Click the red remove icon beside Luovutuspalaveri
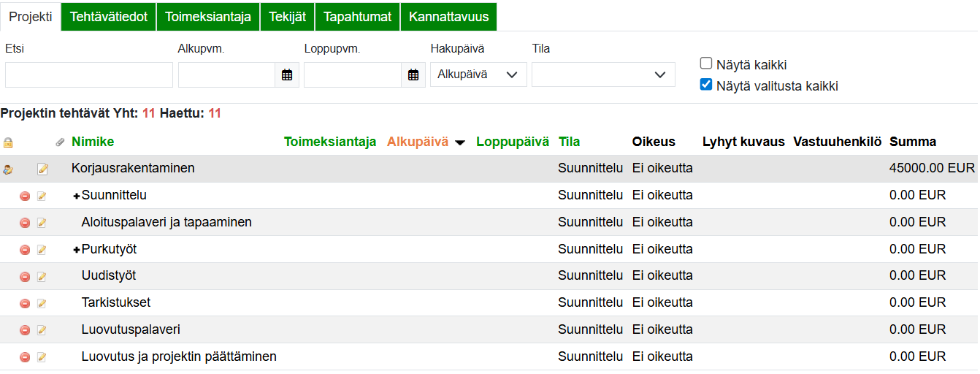 (x=25, y=330)
